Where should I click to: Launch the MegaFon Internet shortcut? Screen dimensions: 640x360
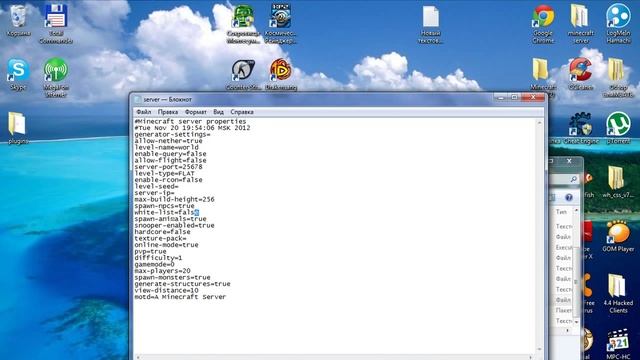(56, 78)
